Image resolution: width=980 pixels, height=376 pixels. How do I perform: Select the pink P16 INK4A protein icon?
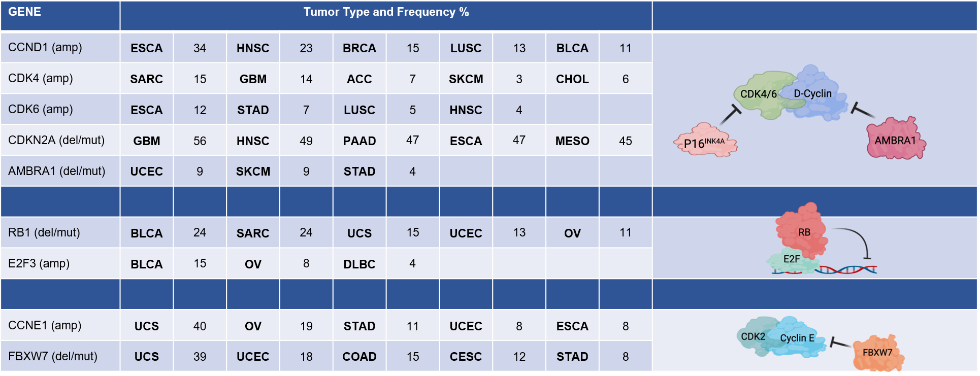706,142
